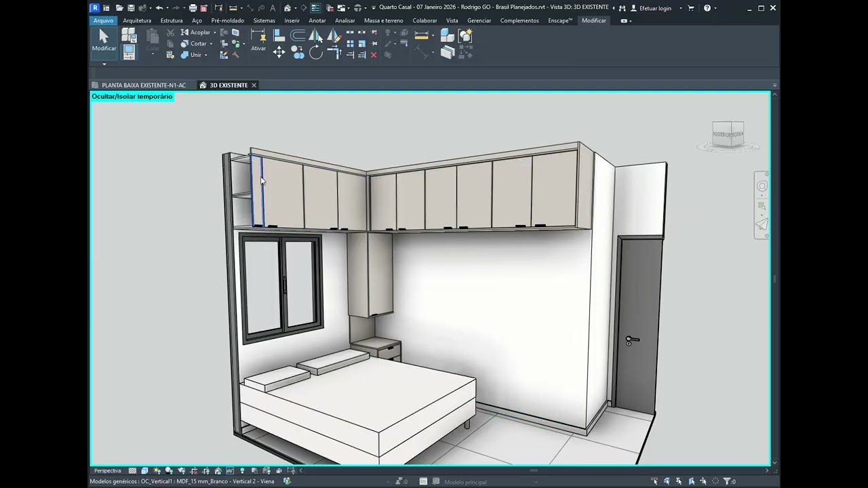Screen dimensions: 868x488
Task: Choose Mirror - Pick Axis tool
Action: pyautogui.click(x=315, y=35)
